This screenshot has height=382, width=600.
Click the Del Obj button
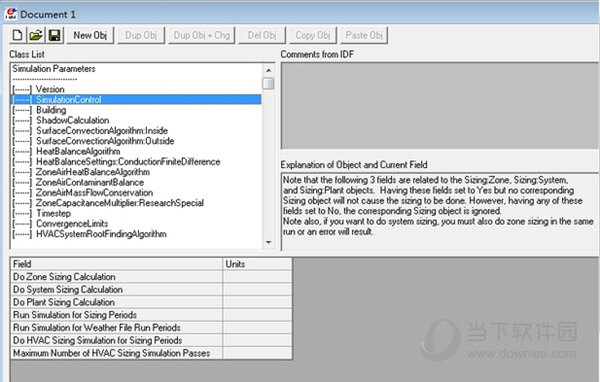click(262, 35)
